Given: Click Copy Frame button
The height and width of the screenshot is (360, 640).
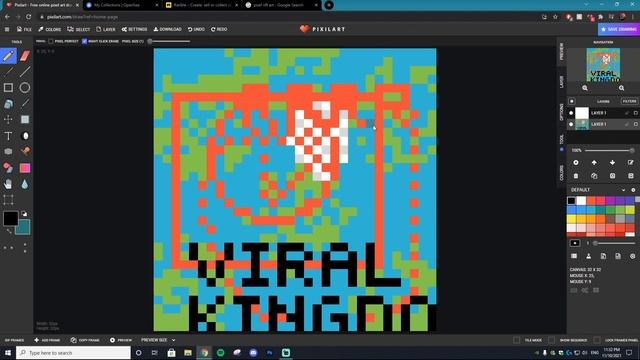Looking at the screenshot, I should [x=85, y=340].
